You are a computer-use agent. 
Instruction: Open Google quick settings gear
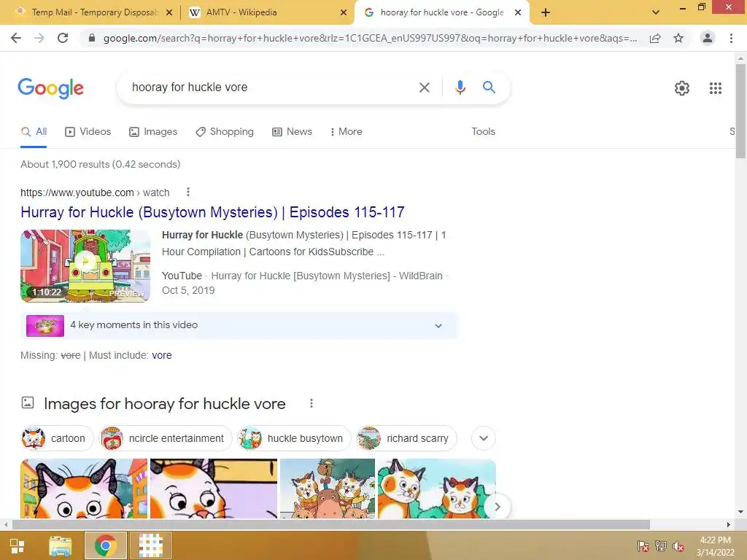(682, 88)
